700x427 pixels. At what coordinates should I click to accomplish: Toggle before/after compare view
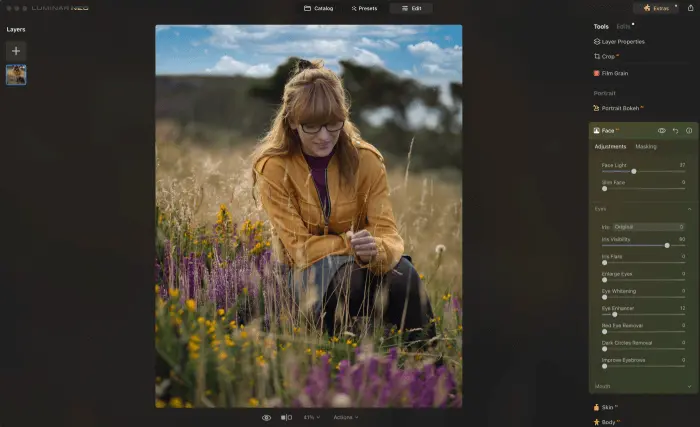click(286, 418)
